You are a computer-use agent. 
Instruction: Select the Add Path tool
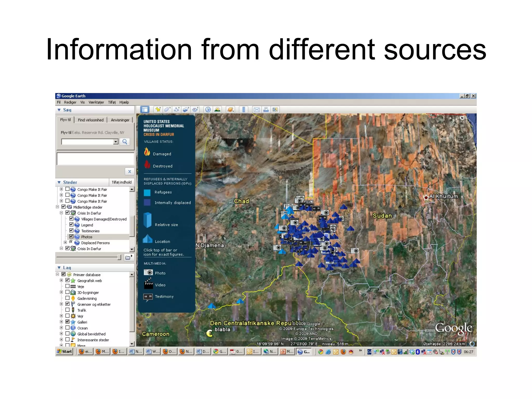177,110
